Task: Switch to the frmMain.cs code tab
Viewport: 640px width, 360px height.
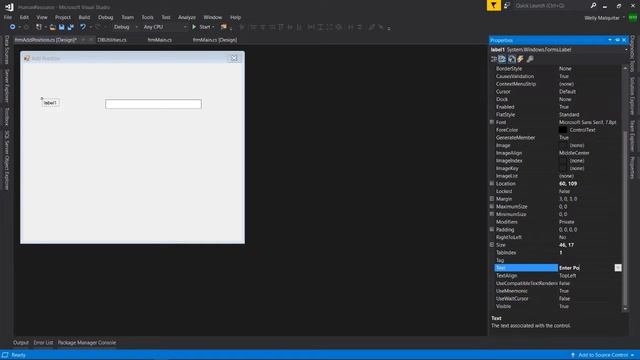Action: [x=160, y=40]
